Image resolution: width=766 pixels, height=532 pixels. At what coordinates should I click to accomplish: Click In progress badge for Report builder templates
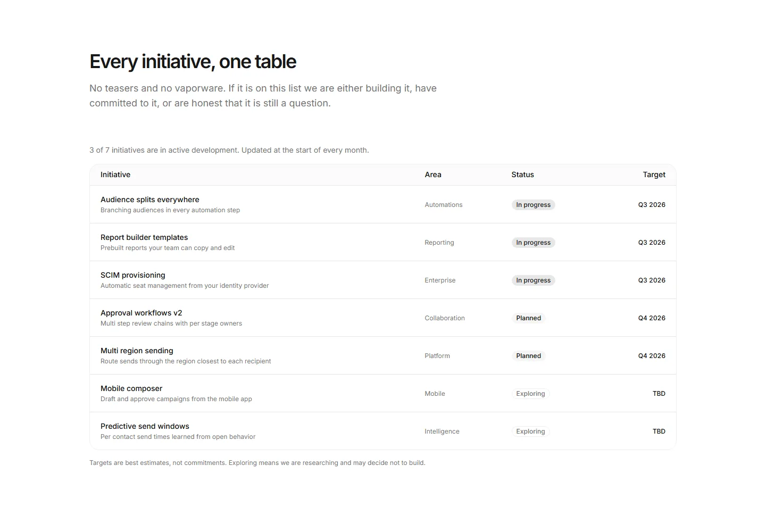click(x=533, y=243)
